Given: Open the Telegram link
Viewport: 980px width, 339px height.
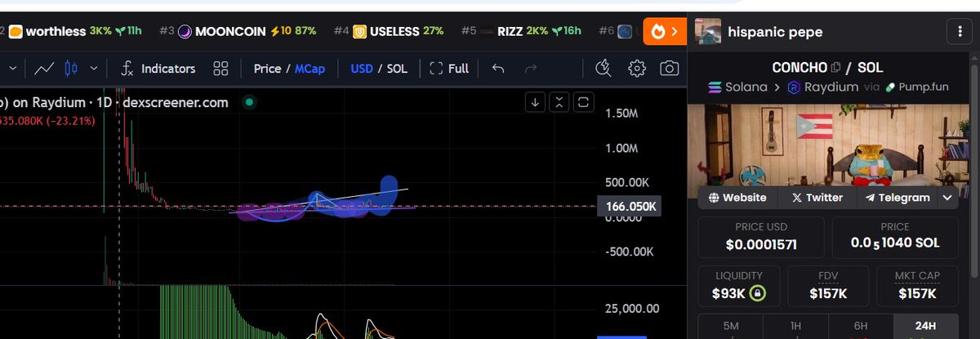Looking at the screenshot, I should (x=898, y=197).
